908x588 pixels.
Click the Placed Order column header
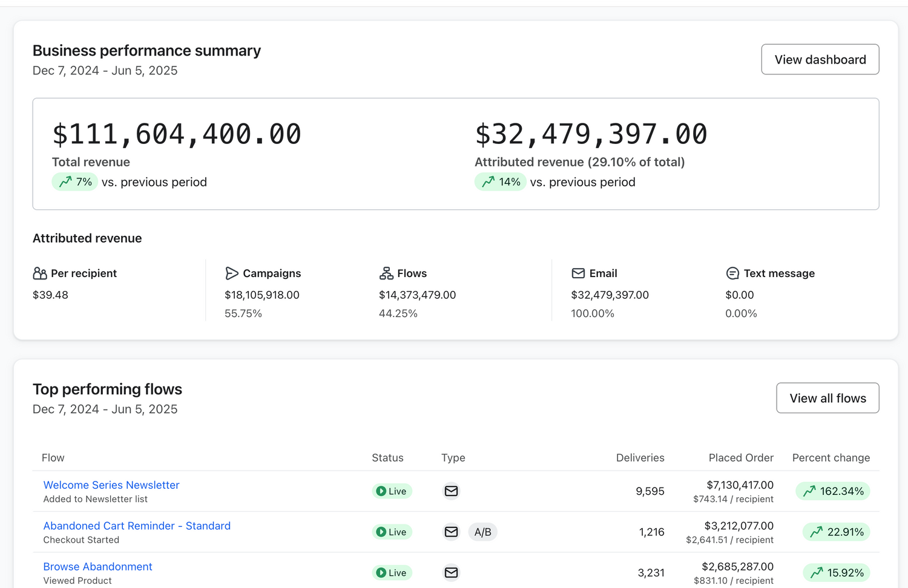point(741,458)
